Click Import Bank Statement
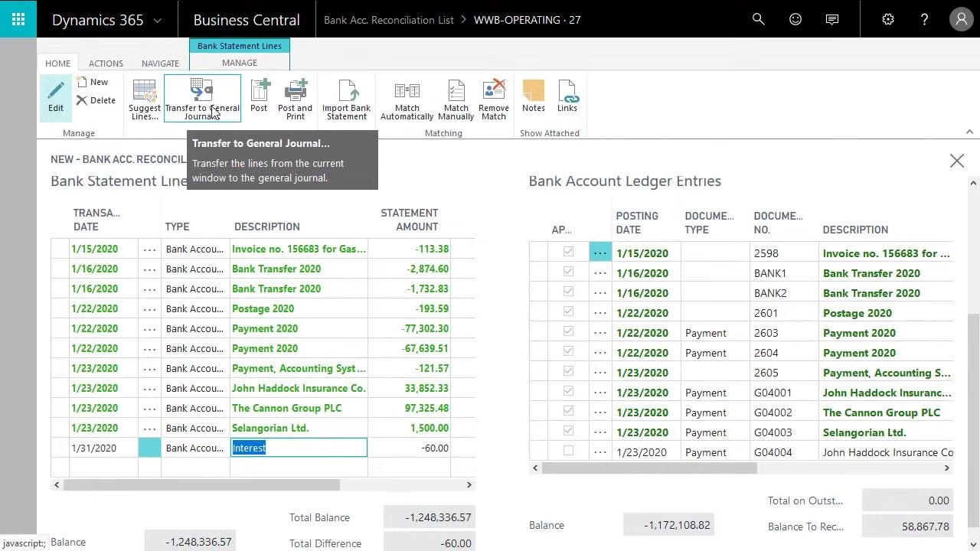 pyautogui.click(x=346, y=99)
